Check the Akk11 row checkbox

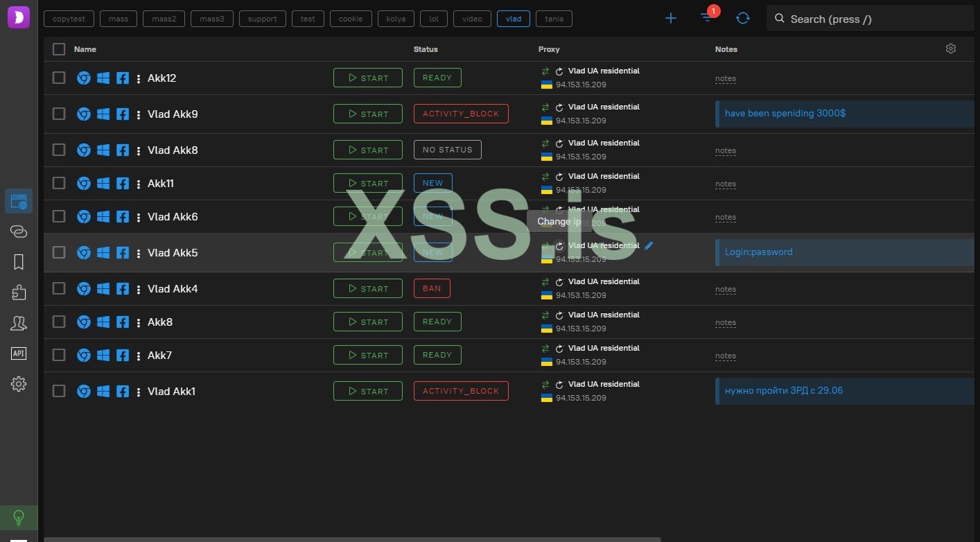pos(59,183)
